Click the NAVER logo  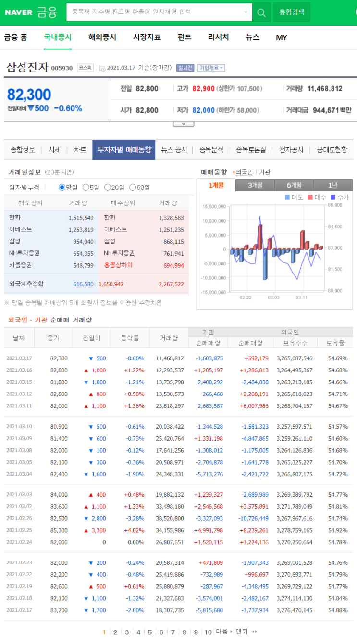point(19,12)
